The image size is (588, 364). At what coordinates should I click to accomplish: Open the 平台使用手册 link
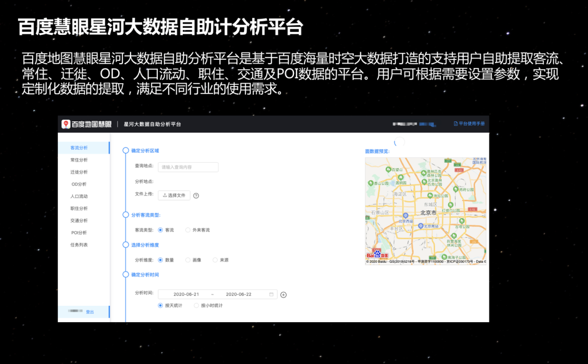[x=469, y=124]
